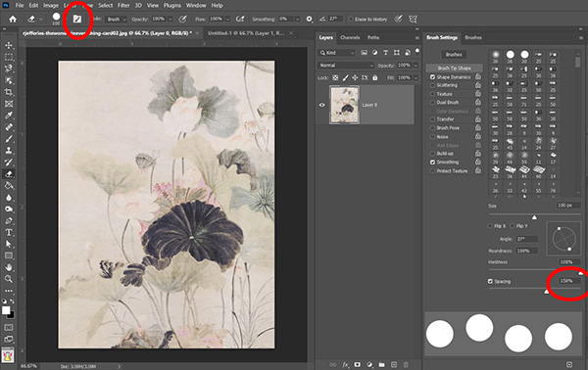Click the Home icon in options bar
588x370 pixels.
(x=13, y=20)
